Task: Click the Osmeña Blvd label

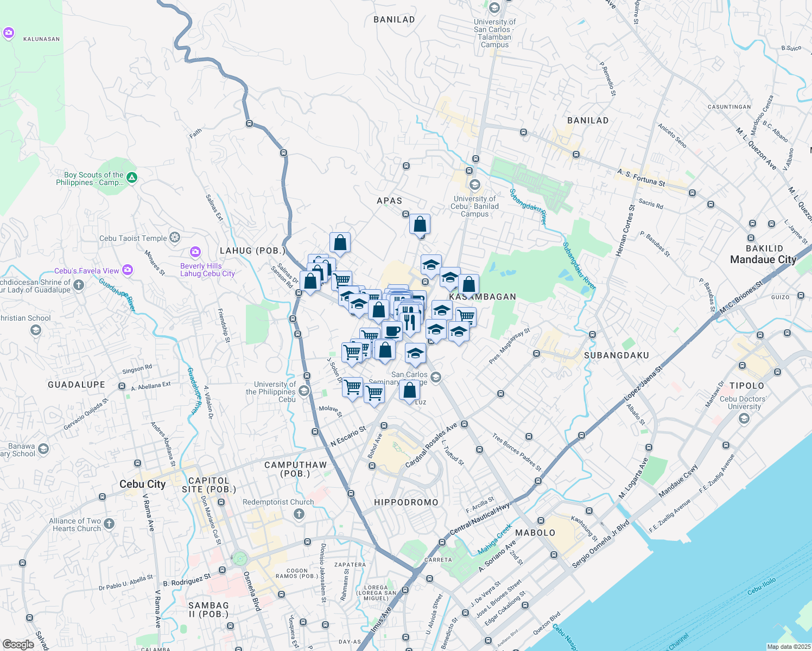Action: [x=252, y=591]
